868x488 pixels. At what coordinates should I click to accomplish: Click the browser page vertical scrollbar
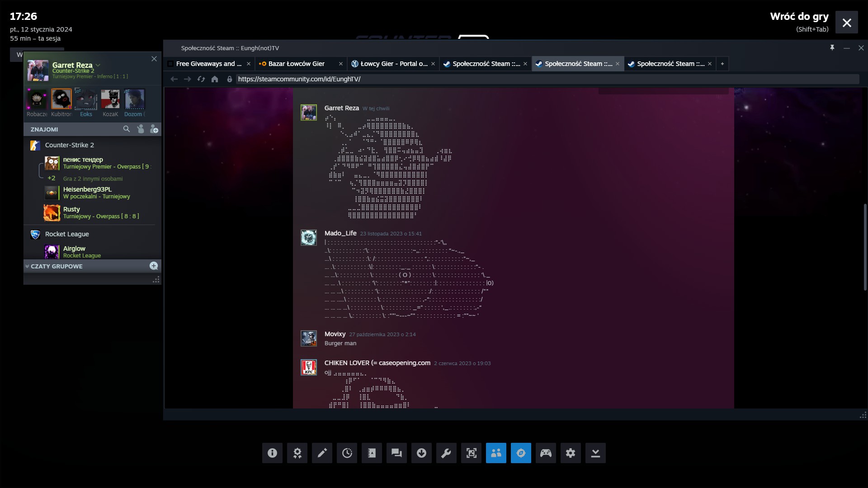point(864,247)
